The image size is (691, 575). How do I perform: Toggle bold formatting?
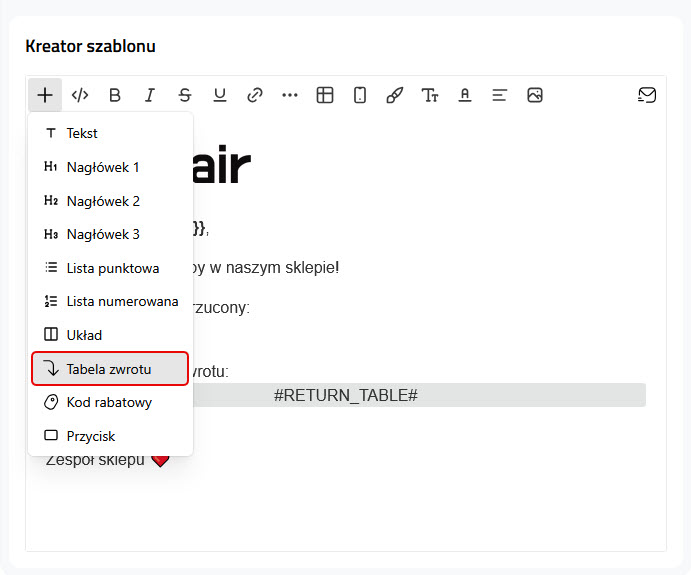[115, 95]
